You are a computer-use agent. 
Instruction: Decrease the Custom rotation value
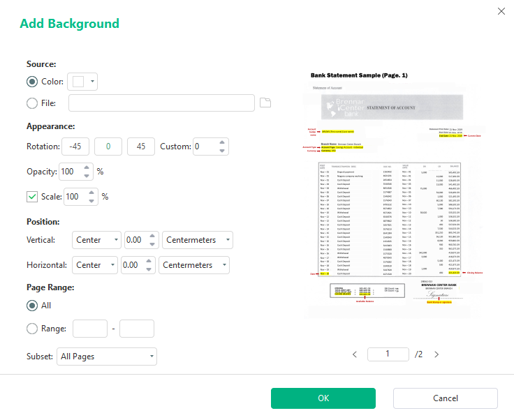pyautogui.click(x=222, y=151)
